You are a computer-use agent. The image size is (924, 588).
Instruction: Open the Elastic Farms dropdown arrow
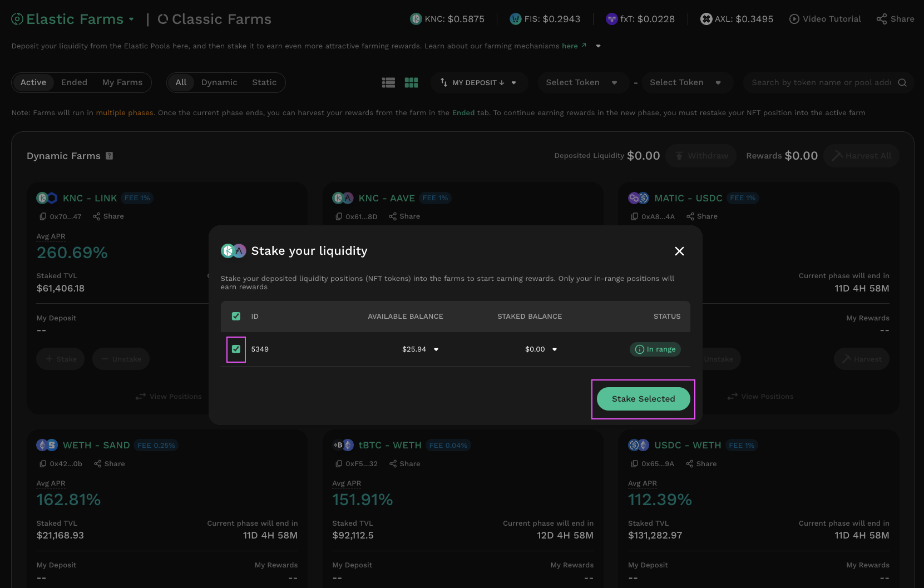(131, 19)
